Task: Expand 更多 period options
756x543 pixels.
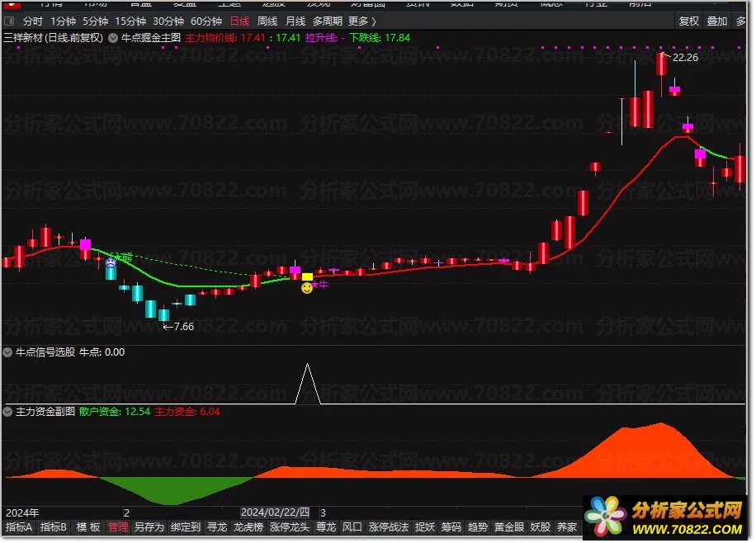Action: (x=362, y=21)
